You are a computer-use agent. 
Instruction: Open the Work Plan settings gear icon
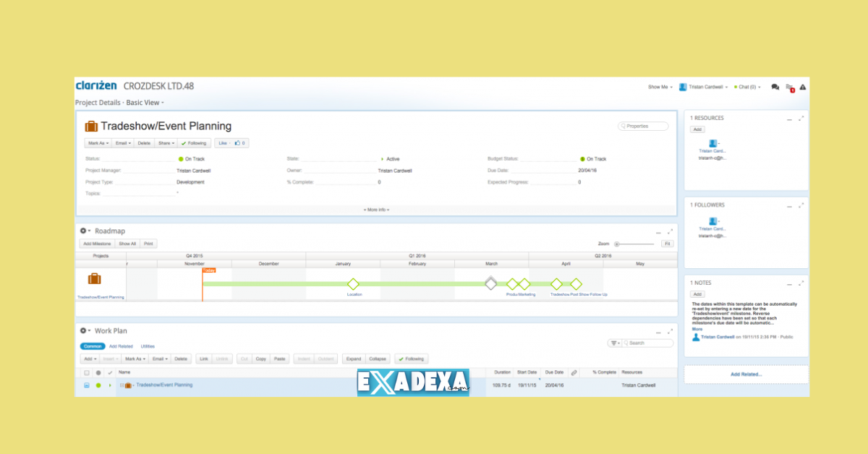pos(83,330)
